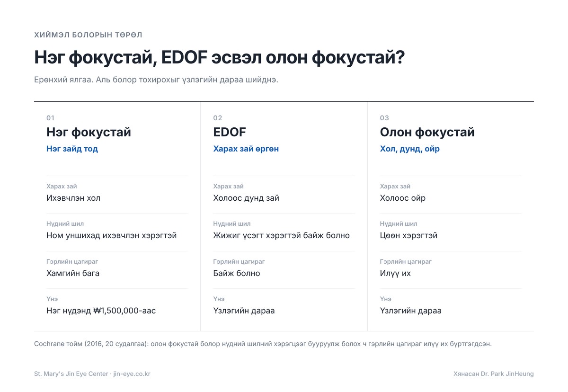Click the number label "03"
The image size is (568, 392).
384,118
